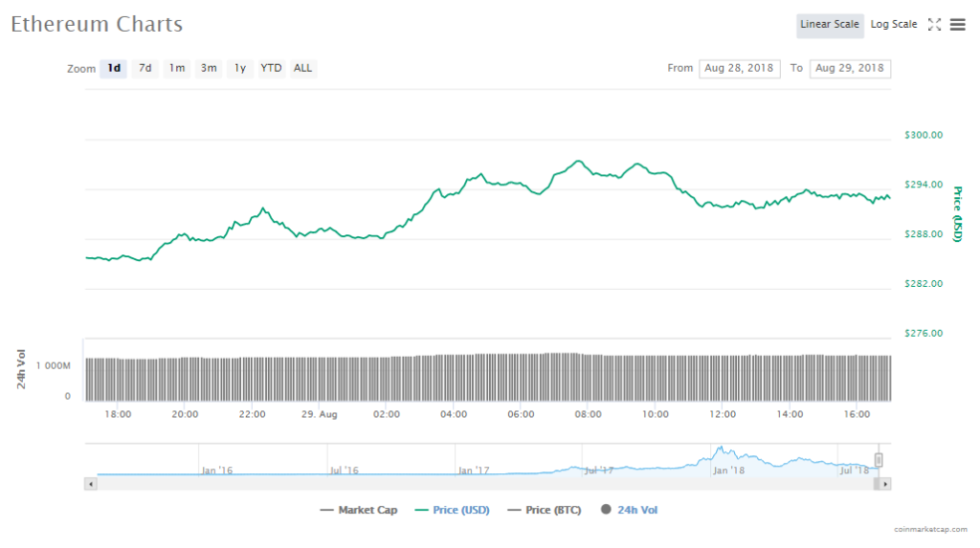Click the navigator range handle

(879, 460)
